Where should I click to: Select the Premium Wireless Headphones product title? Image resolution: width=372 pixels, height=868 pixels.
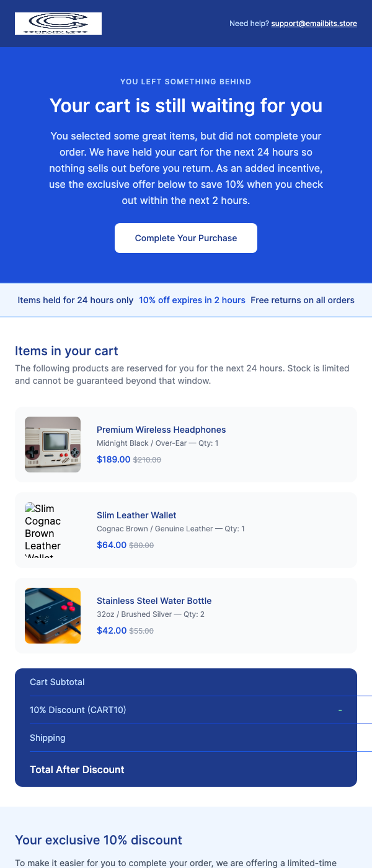click(x=161, y=430)
